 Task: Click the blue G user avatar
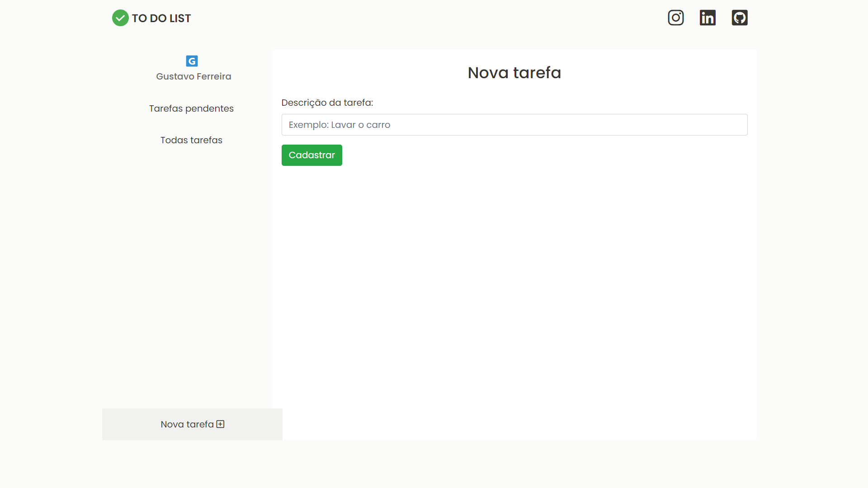point(192,61)
